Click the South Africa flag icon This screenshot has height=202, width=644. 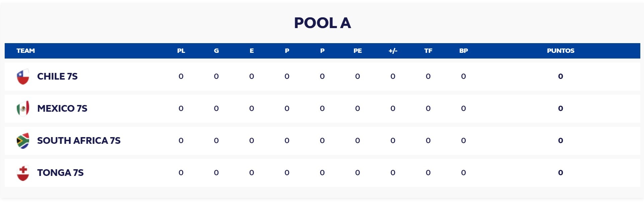tap(23, 140)
